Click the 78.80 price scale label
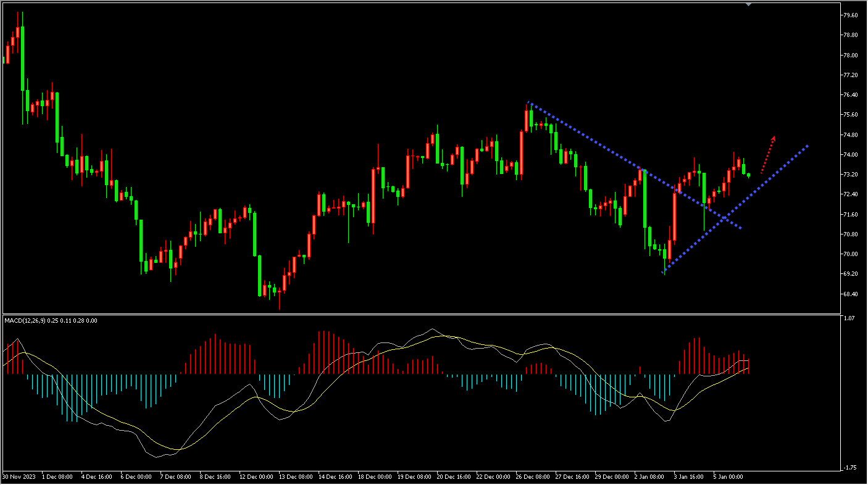 (x=849, y=35)
